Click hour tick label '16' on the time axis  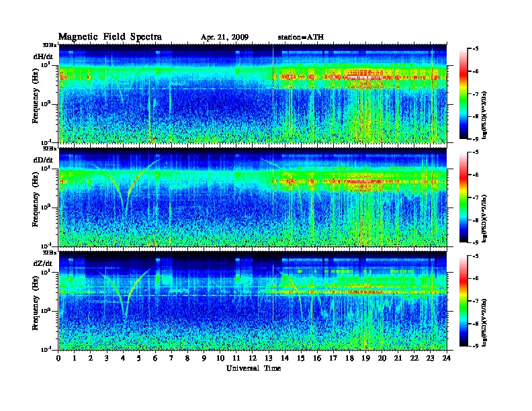point(317,359)
